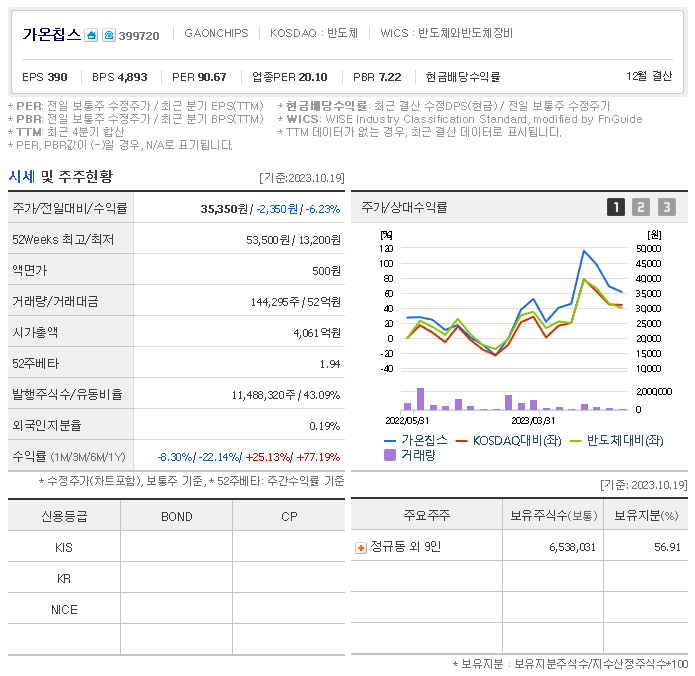Switch to chart tab 1

[616, 207]
